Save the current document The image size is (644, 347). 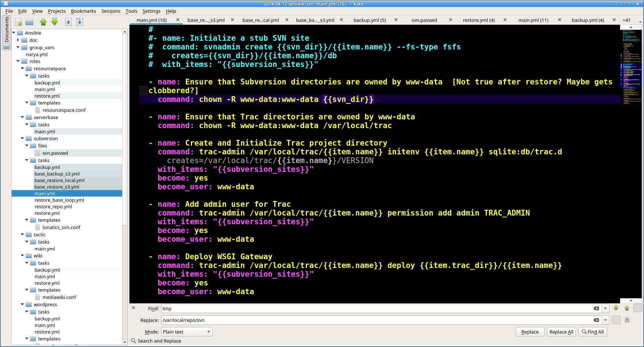pos(68,22)
